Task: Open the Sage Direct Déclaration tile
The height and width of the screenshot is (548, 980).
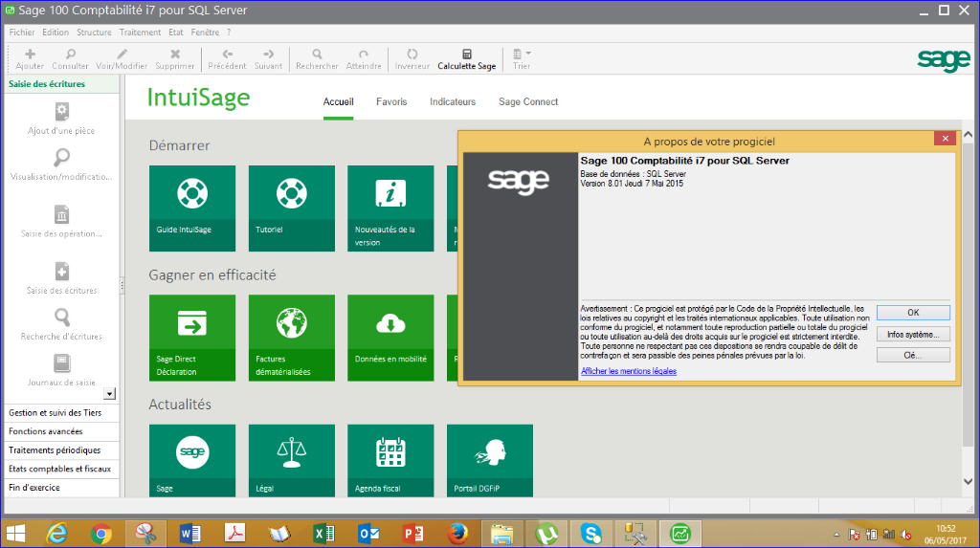Action: point(191,338)
